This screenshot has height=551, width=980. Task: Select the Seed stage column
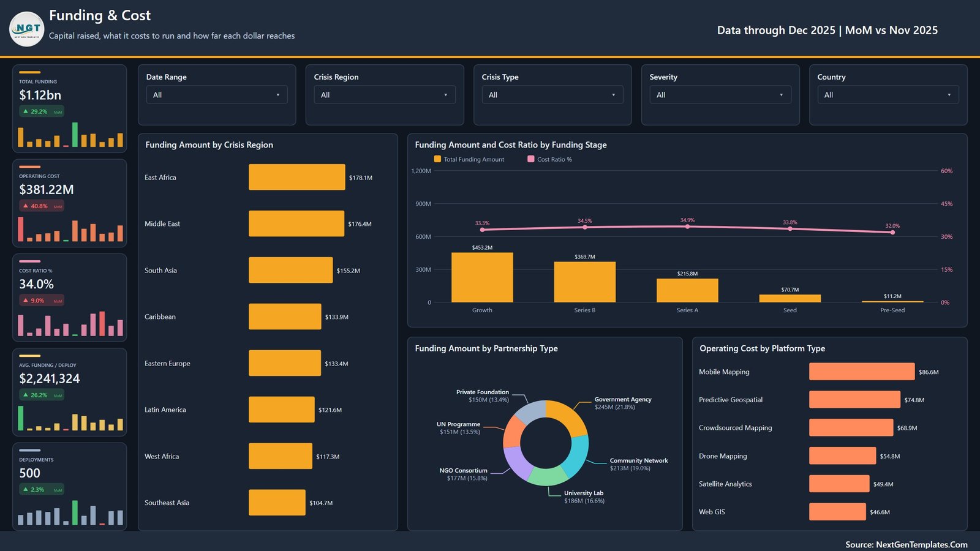click(790, 299)
